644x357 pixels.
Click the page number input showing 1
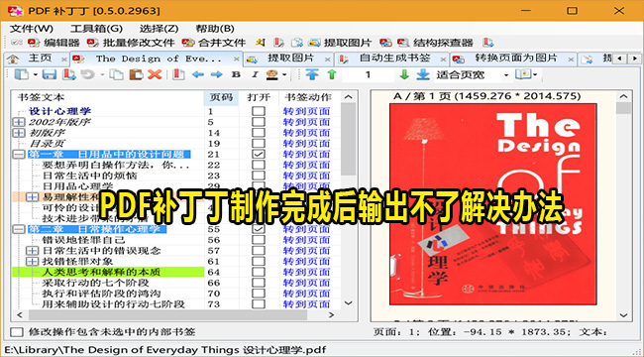point(368,74)
